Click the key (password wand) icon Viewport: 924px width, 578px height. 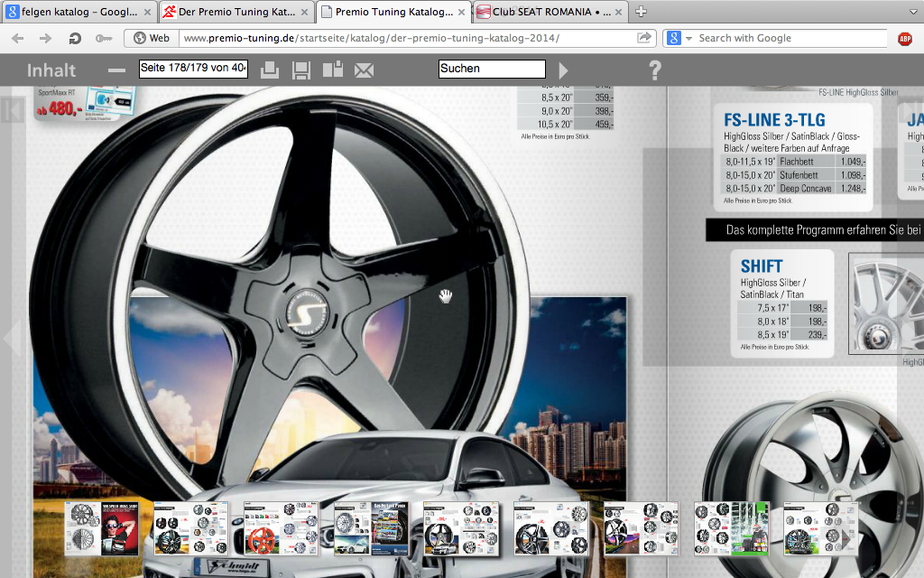(104, 38)
